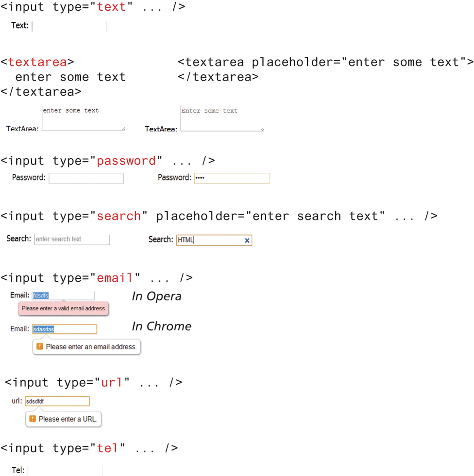Click the warning icon in the URL tooltip
The height and width of the screenshot is (476, 474).
(33, 419)
